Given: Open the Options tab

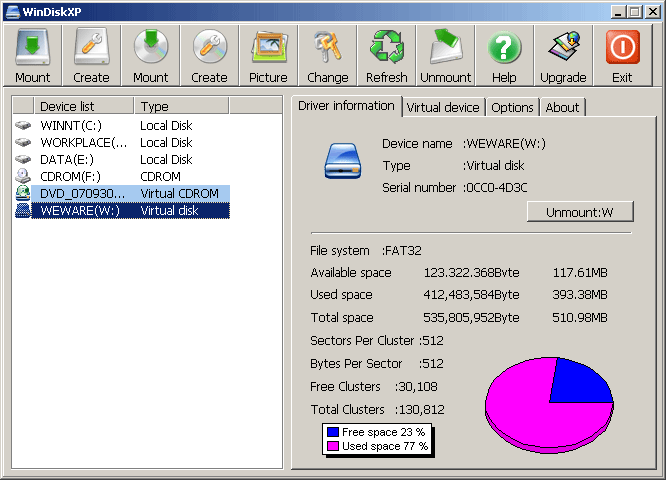Looking at the screenshot, I should click(x=512, y=107).
